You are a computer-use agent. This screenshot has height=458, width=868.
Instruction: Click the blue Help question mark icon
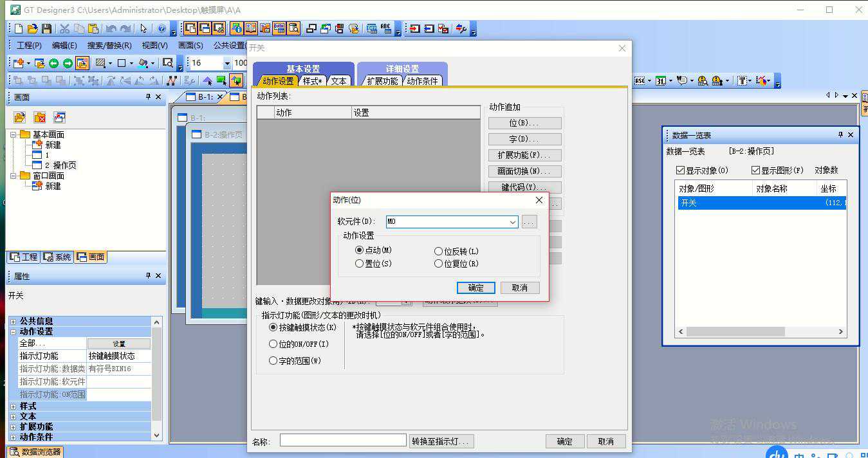click(x=162, y=29)
